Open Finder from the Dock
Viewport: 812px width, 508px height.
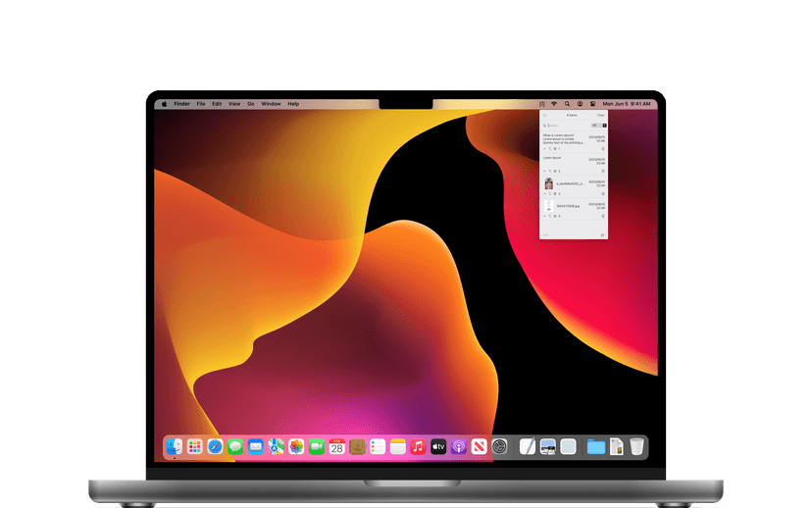[175, 446]
